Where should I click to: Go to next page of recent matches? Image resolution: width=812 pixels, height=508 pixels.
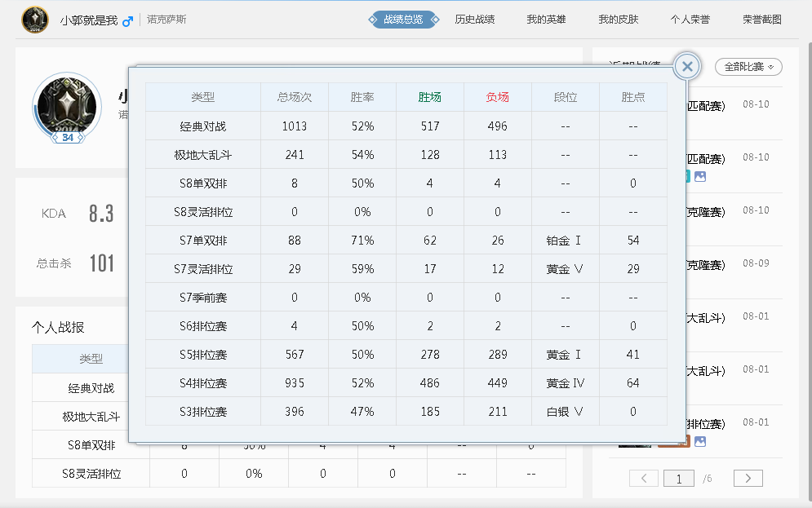click(x=748, y=479)
